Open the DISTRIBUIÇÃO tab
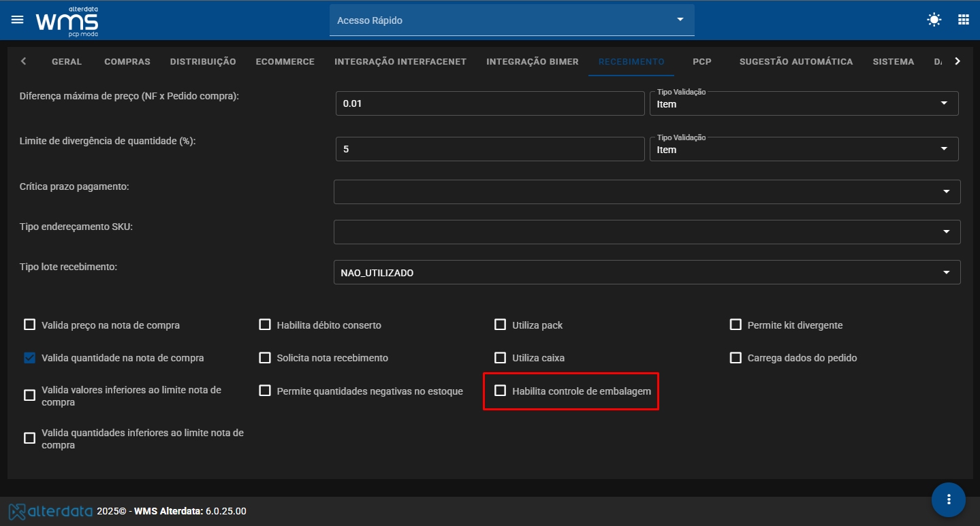980x526 pixels. tap(203, 61)
